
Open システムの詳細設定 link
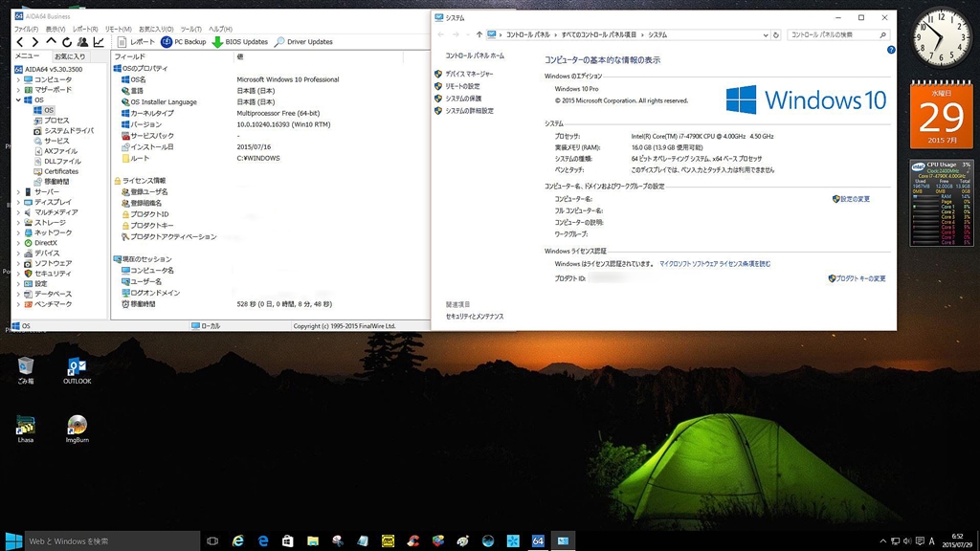click(x=469, y=111)
